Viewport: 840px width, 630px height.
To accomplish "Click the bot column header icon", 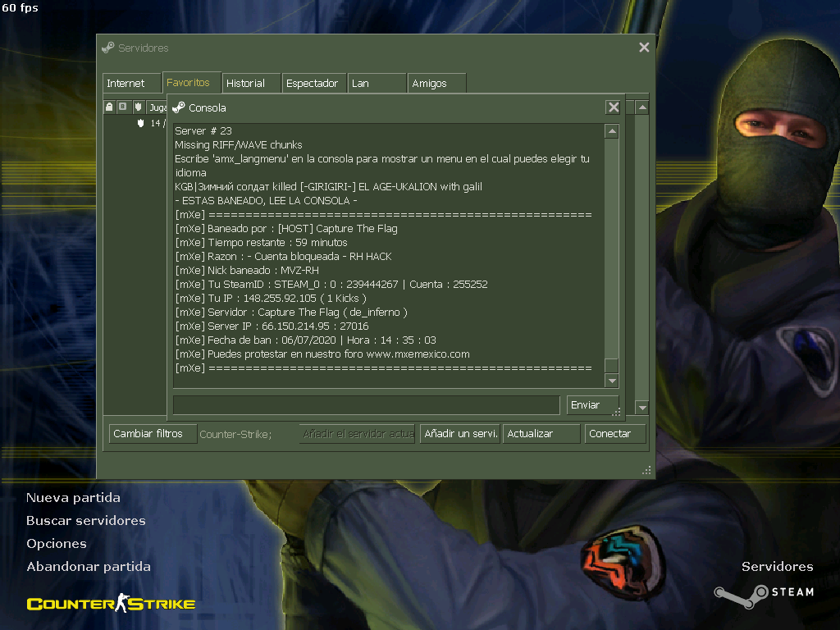I will coord(123,107).
